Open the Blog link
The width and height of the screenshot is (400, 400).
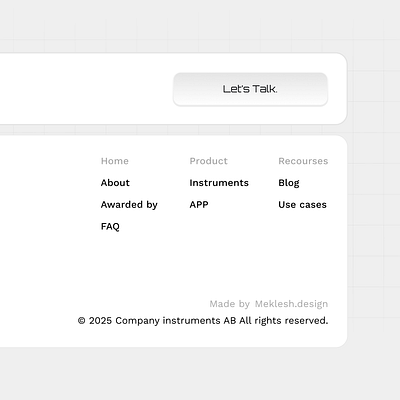click(289, 183)
